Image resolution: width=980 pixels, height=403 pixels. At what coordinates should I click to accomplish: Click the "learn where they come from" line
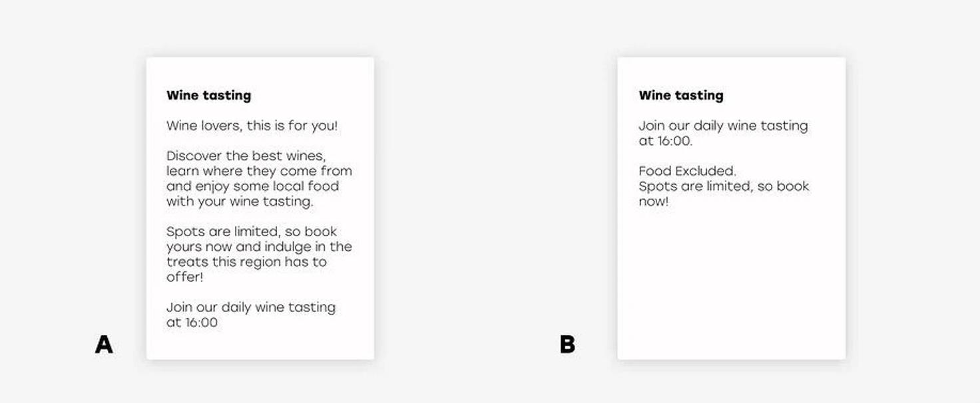259,171
